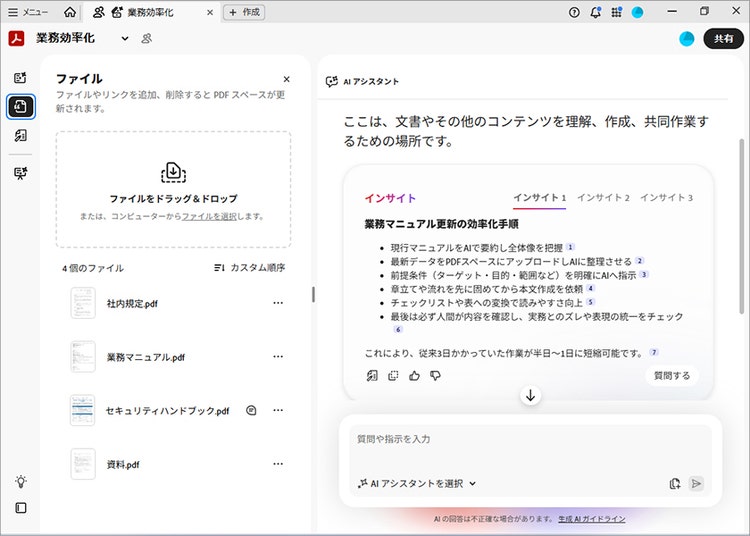750x536 pixels.
Task: Open the notifications bell icon
Action: point(596,12)
